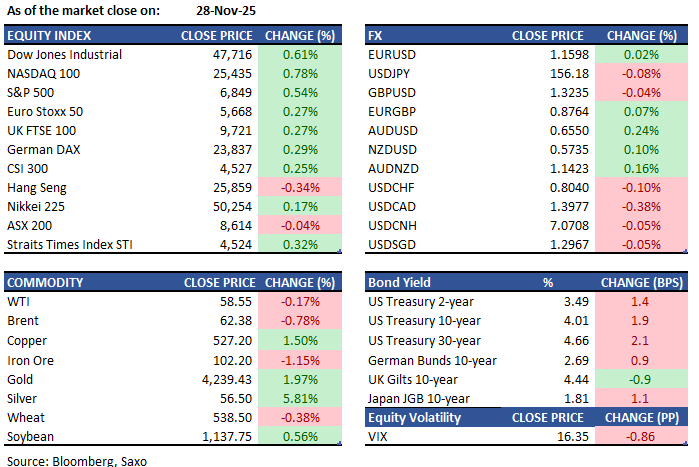Select the Dow Jones Industrial row label
Viewport: 699px width, 467px height.
pyautogui.click(x=64, y=55)
